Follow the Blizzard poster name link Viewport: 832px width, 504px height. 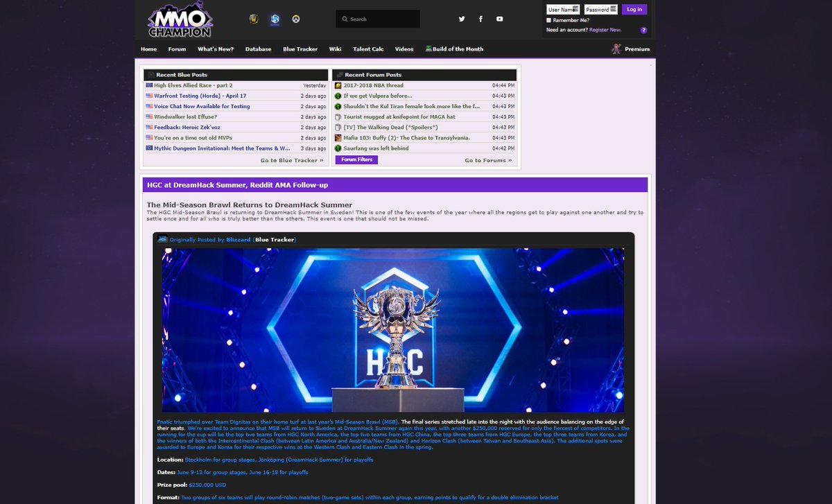238,240
